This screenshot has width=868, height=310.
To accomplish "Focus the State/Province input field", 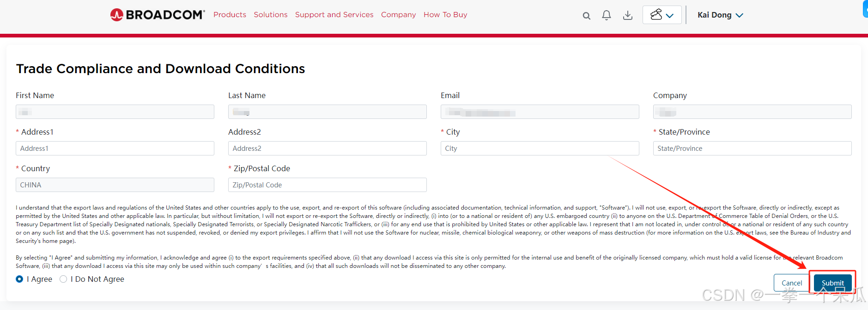I will (753, 149).
